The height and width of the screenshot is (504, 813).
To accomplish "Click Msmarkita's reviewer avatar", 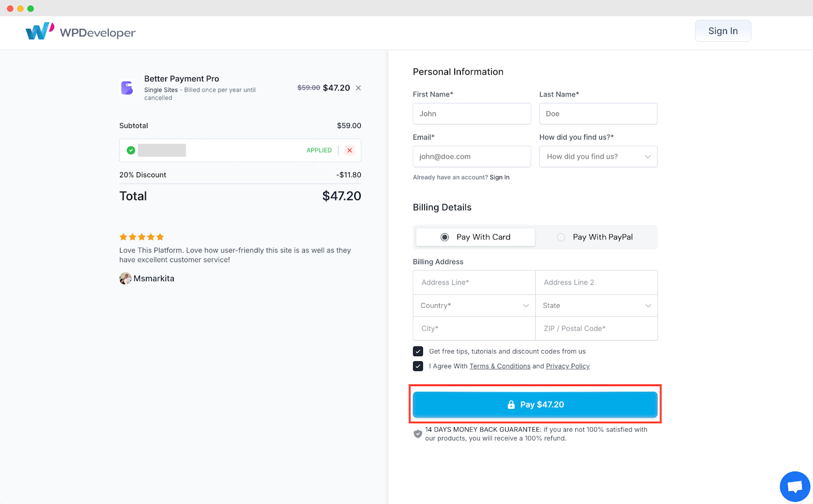I will [126, 278].
